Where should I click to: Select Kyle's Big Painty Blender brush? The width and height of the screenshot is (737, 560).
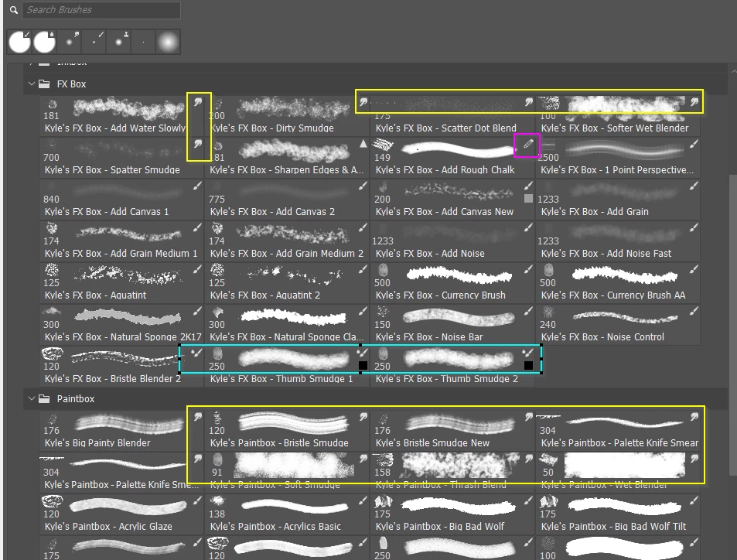point(121,431)
